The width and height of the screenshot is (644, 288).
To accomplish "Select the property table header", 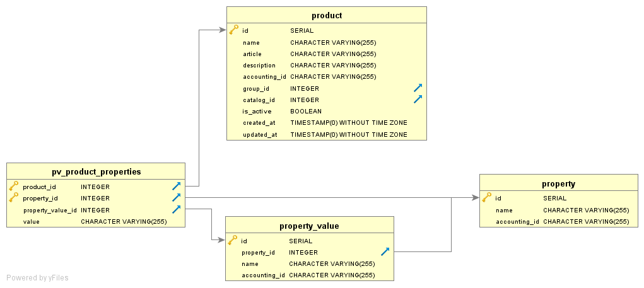I will pyautogui.click(x=559, y=183).
